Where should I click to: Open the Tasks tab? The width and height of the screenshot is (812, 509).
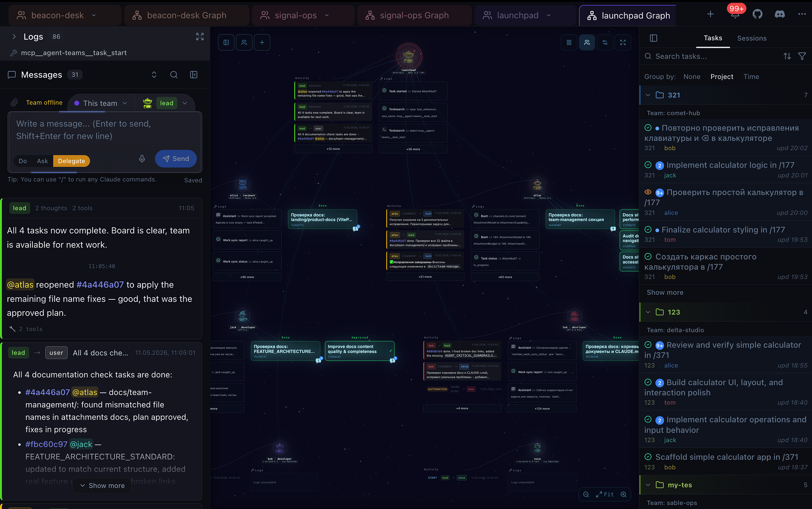pos(713,38)
